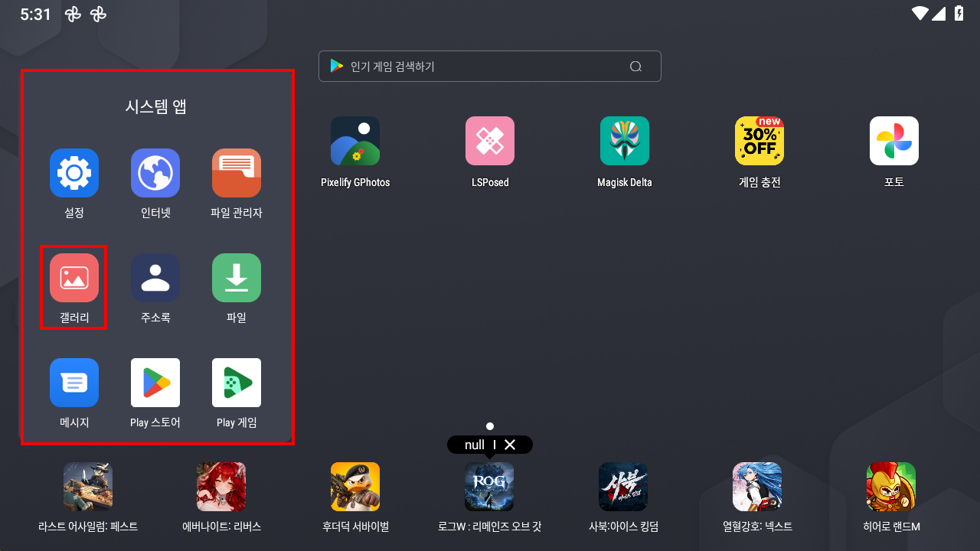Image resolution: width=980 pixels, height=551 pixels.
Task: Click the Wi-Fi status icon
Action: [920, 13]
